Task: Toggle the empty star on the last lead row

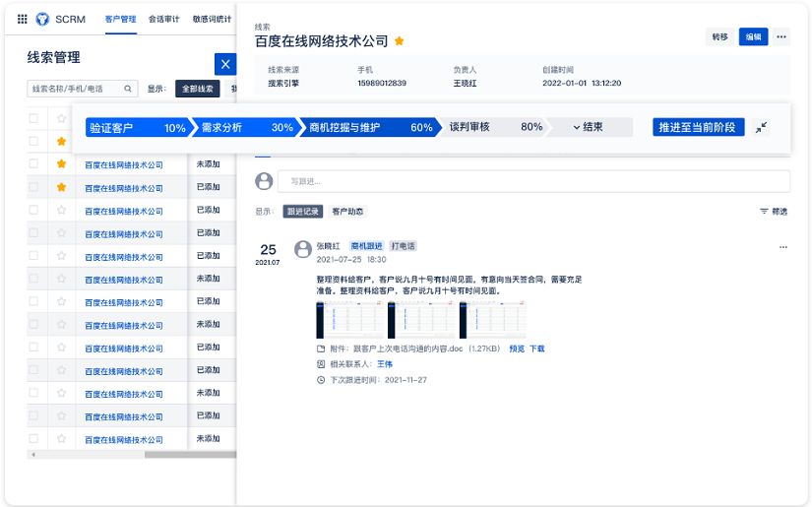Action: [61, 438]
